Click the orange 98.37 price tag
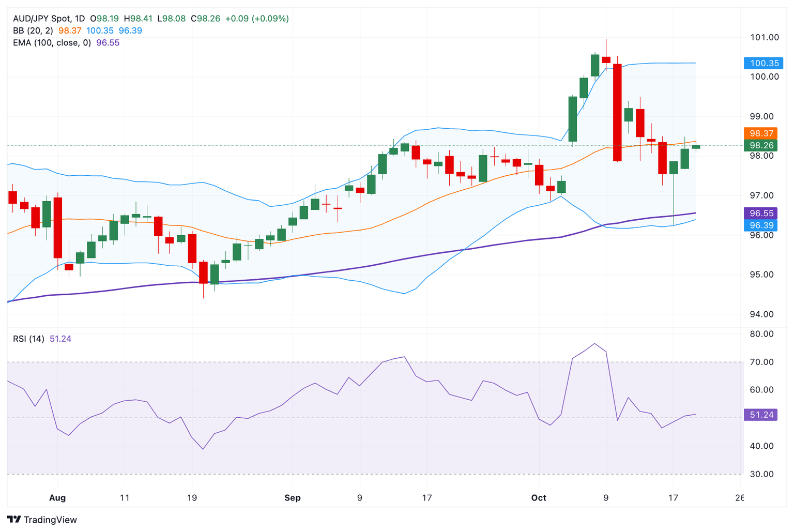Viewport: 794px width, 532px height. [x=761, y=133]
